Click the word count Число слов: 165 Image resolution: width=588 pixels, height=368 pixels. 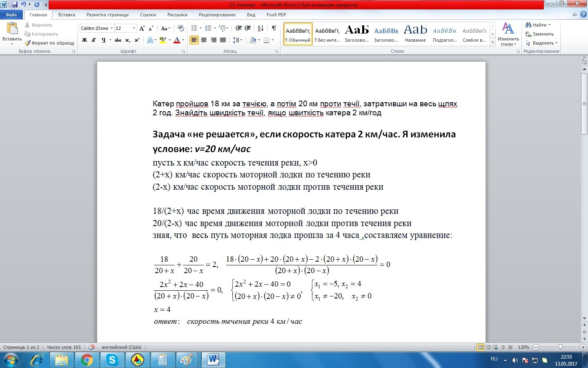tap(64, 347)
